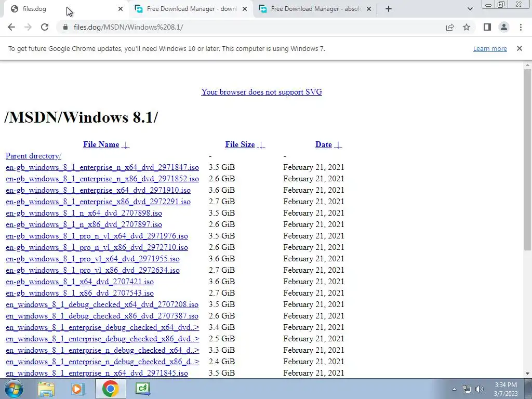Open the C# application on taskbar
This screenshot has width=532, height=399.
(142, 389)
